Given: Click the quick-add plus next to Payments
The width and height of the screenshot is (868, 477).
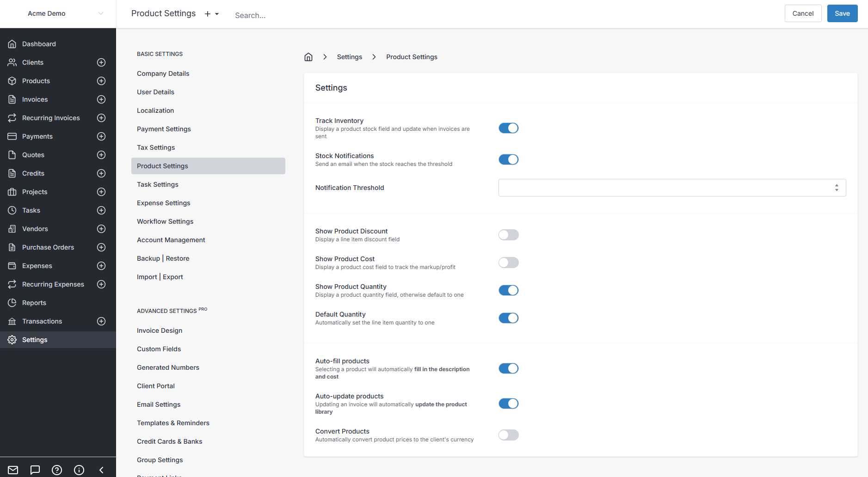Looking at the screenshot, I should tap(101, 136).
